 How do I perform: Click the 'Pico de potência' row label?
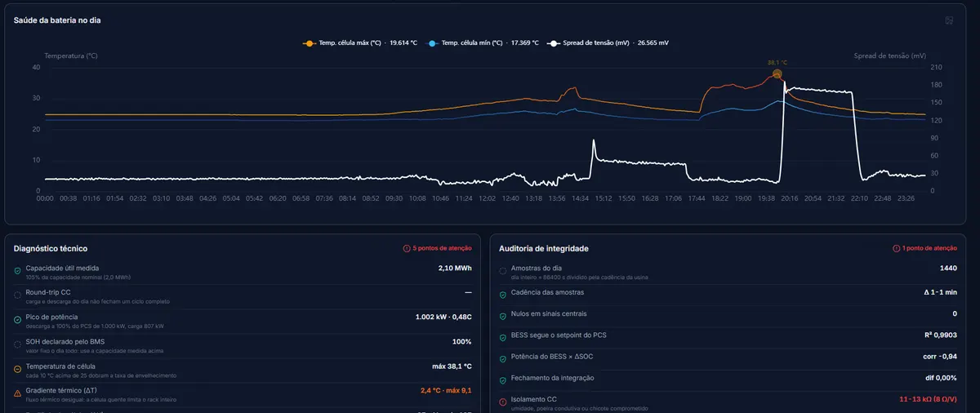(x=52, y=317)
